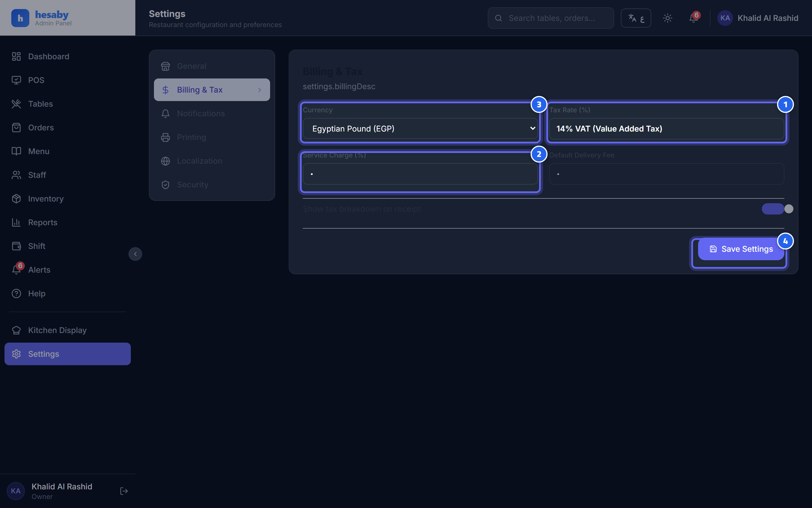Click the Dashboard grid icon
Image resolution: width=812 pixels, height=508 pixels.
pos(16,56)
